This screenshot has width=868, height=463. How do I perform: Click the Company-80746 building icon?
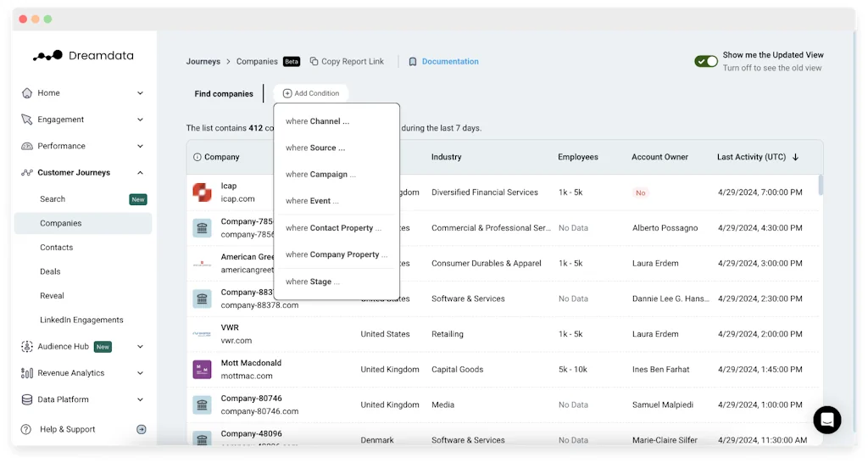tap(202, 404)
